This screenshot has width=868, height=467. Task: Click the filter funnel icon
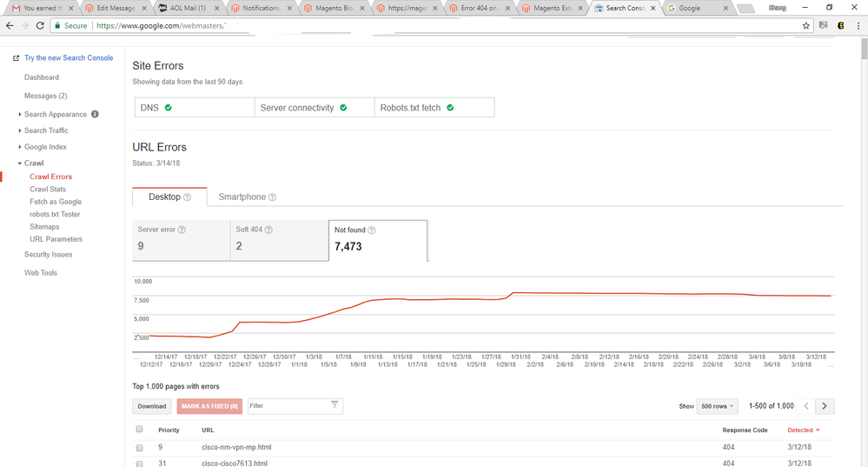pyautogui.click(x=335, y=405)
